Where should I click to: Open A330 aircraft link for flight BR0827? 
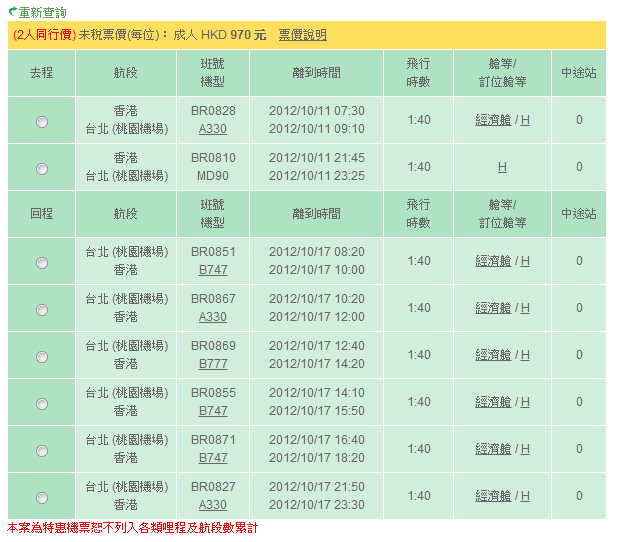click(213, 505)
